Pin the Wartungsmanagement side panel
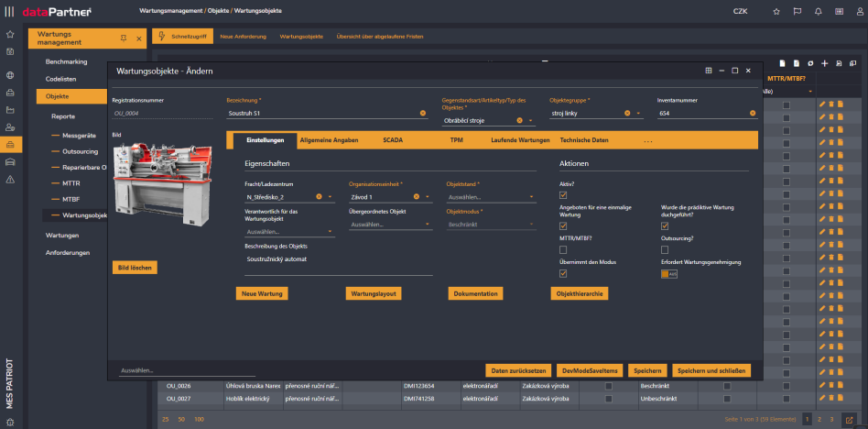The height and width of the screenshot is (429, 868). coord(124,38)
